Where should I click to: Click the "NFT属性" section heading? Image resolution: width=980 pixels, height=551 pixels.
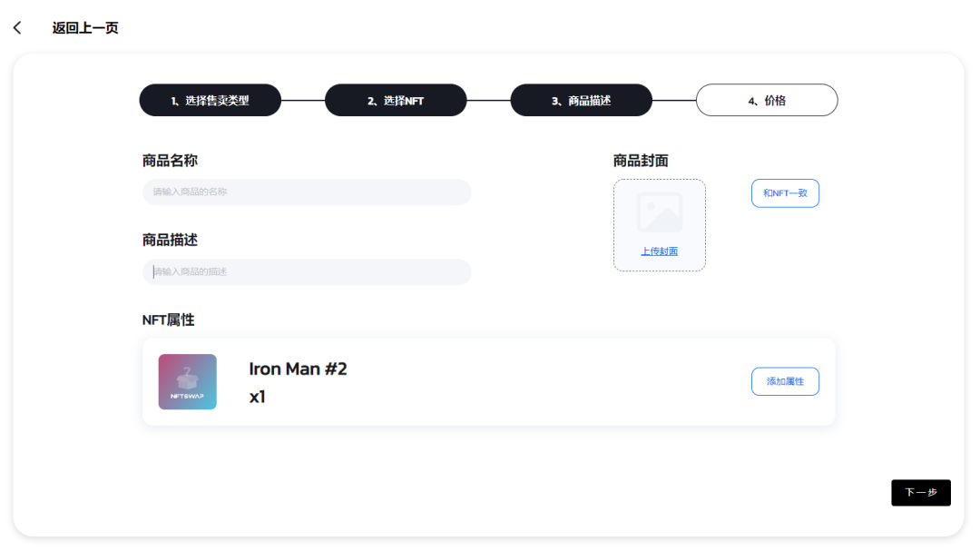tap(168, 320)
